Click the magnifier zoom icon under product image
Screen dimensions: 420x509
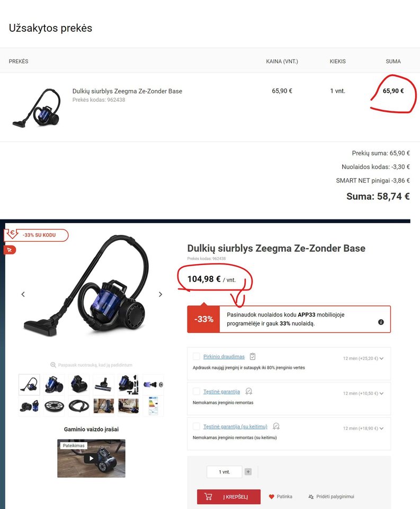[53, 365]
